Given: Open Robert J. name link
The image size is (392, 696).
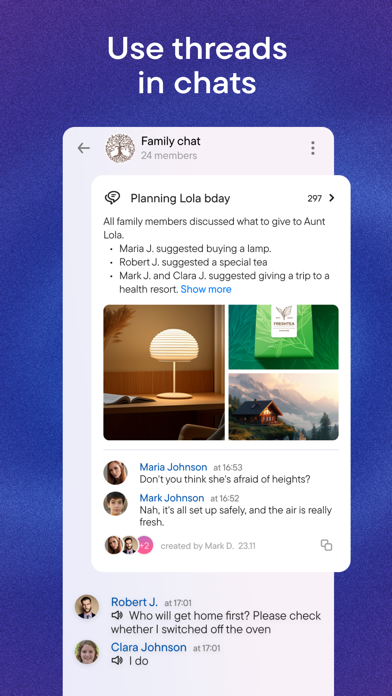Looking at the screenshot, I should pos(134,602).
